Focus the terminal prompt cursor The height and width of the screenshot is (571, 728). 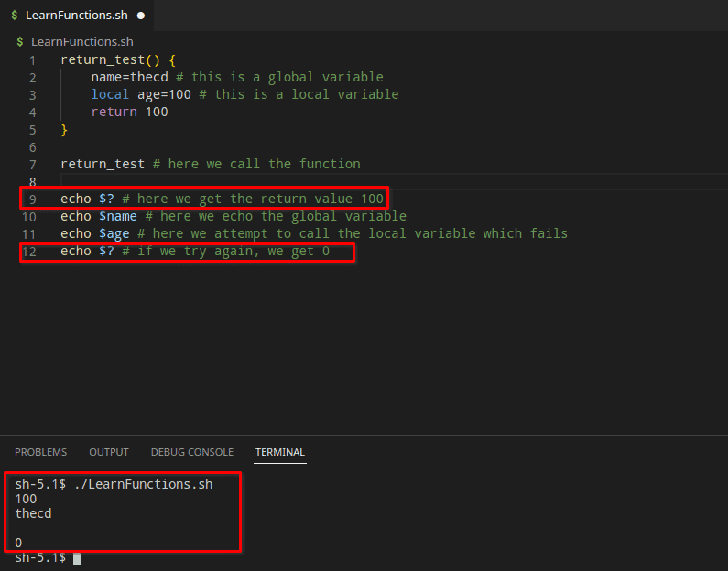click(x=77, y=558)
